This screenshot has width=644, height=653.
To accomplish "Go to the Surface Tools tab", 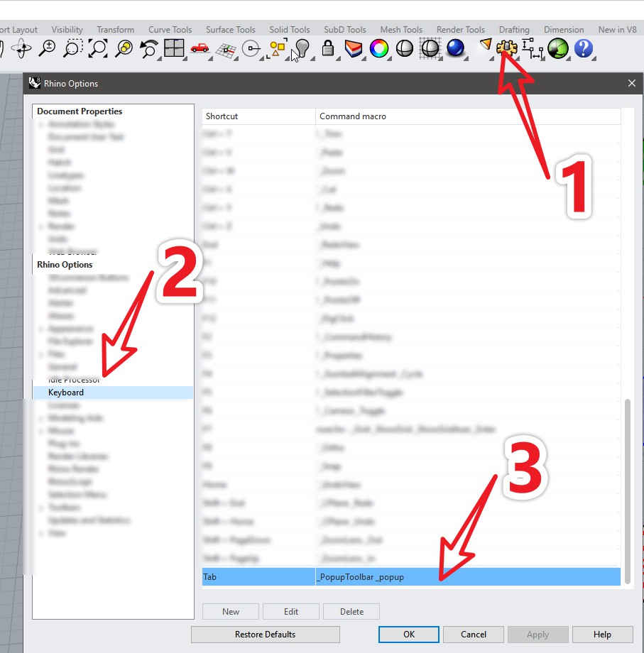I will [x=230, y=30].
